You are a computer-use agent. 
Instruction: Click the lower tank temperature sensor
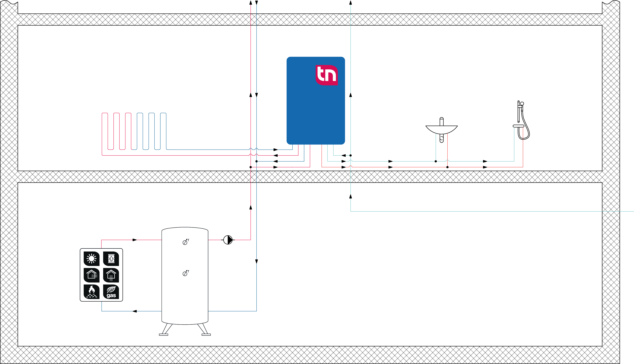click(x=186, y=273)
